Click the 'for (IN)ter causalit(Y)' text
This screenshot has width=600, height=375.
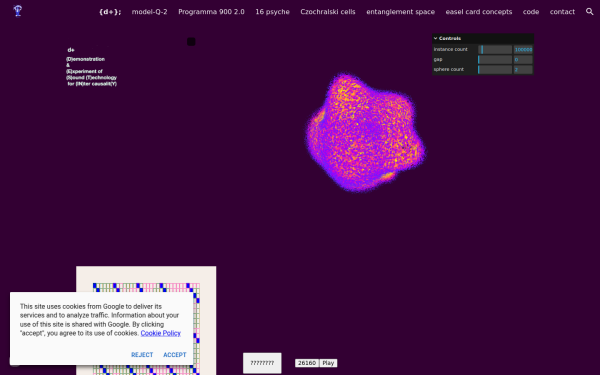click(92, 84)
